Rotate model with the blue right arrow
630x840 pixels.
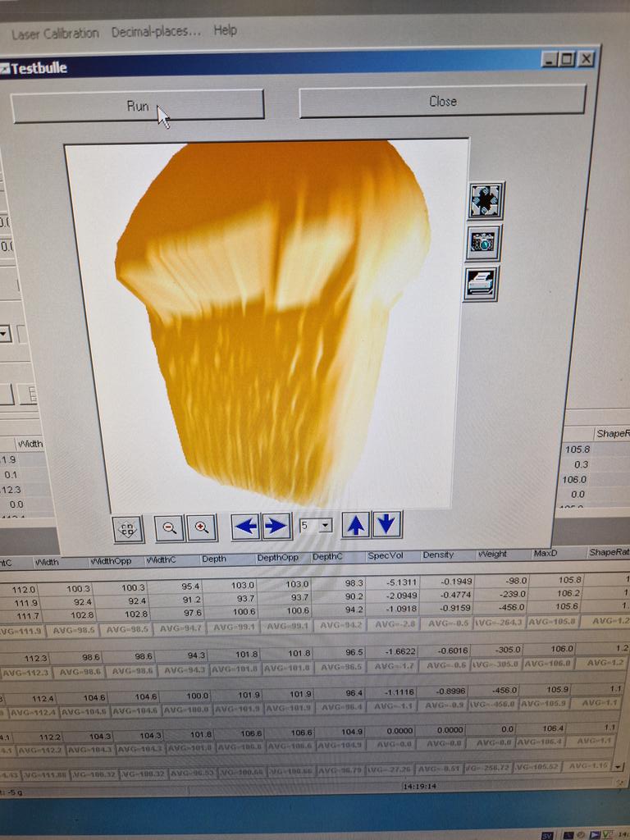(276, 526)
